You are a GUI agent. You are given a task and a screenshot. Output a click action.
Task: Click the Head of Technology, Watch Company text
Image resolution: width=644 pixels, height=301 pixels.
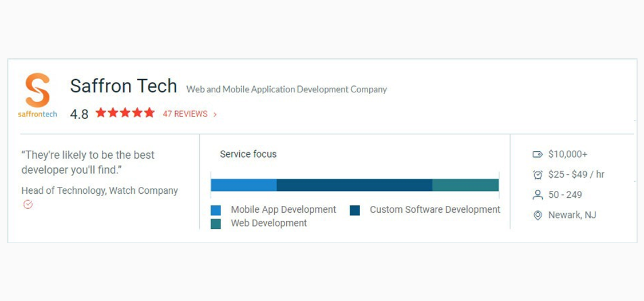coord(100,191)
